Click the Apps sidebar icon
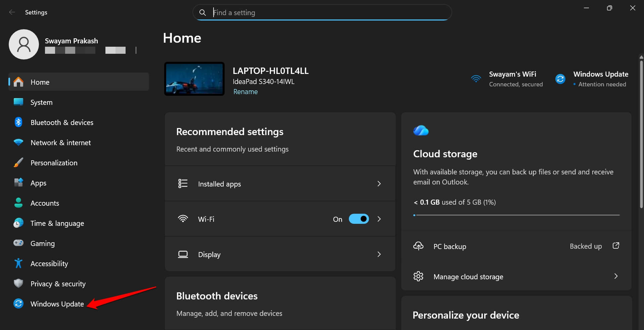This screenshot has height=330, width=644. pos(18,182)
